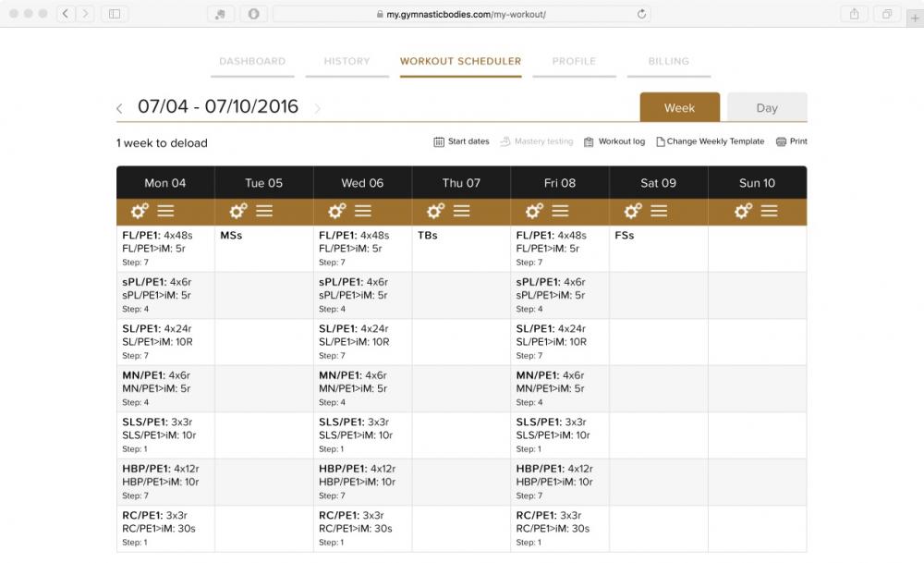Toggle the Safari sidebar
Viewport: 924px width, 563px height.
(115, 14)
